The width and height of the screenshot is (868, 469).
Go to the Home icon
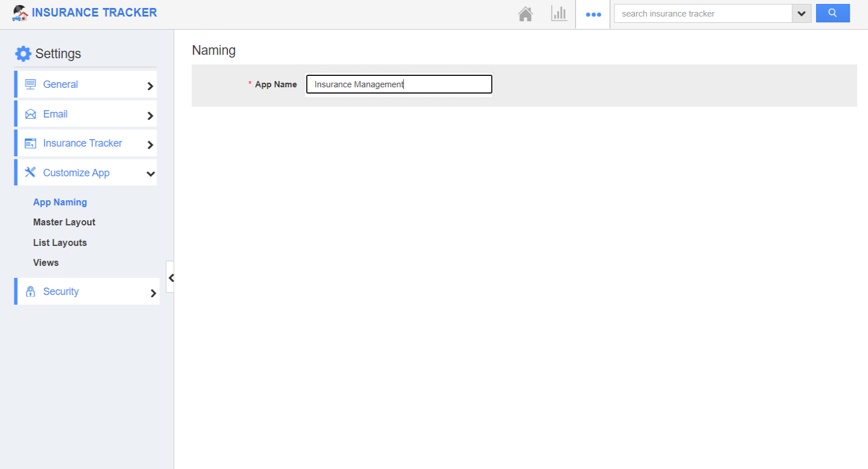tap(525, 14)
